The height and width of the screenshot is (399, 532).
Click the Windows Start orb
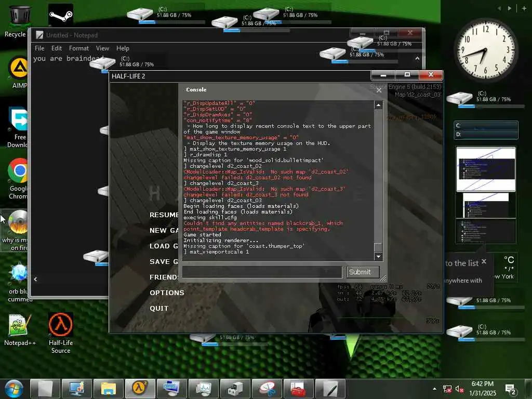click(x=14, y=389)
